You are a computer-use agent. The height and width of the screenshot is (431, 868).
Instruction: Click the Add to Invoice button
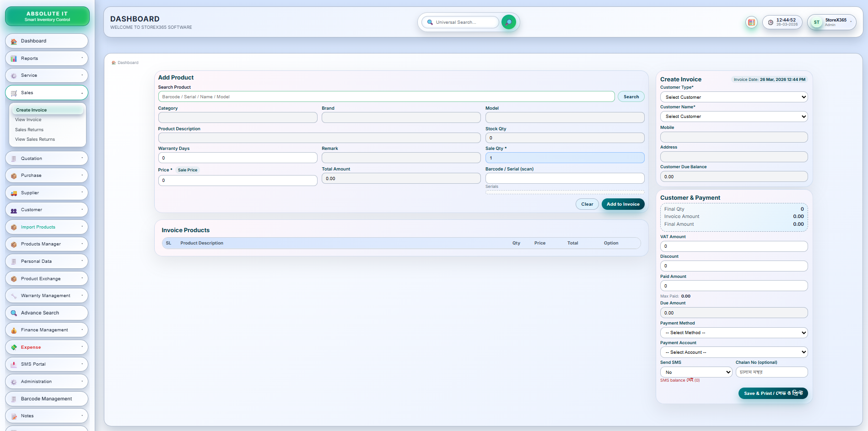click(x=623, y=204)
